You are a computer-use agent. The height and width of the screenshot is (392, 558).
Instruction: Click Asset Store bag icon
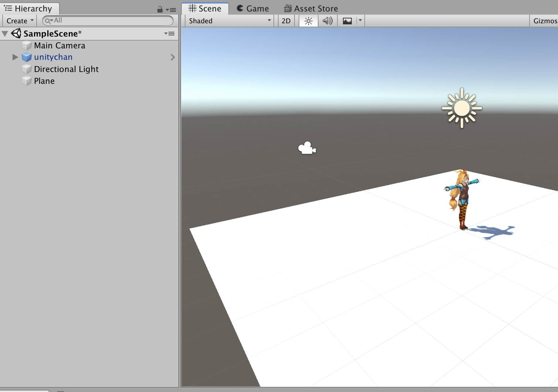(x=287, y=8)
